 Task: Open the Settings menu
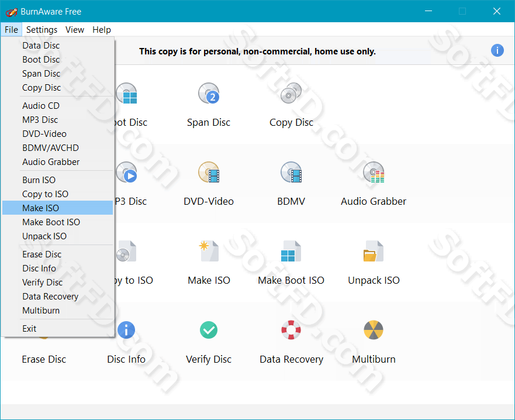(42, 30)
